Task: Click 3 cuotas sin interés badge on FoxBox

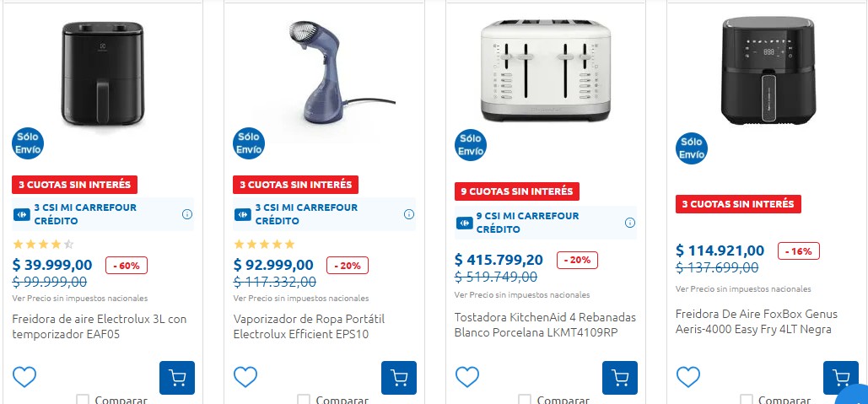Action: click(x=738, y=204)
